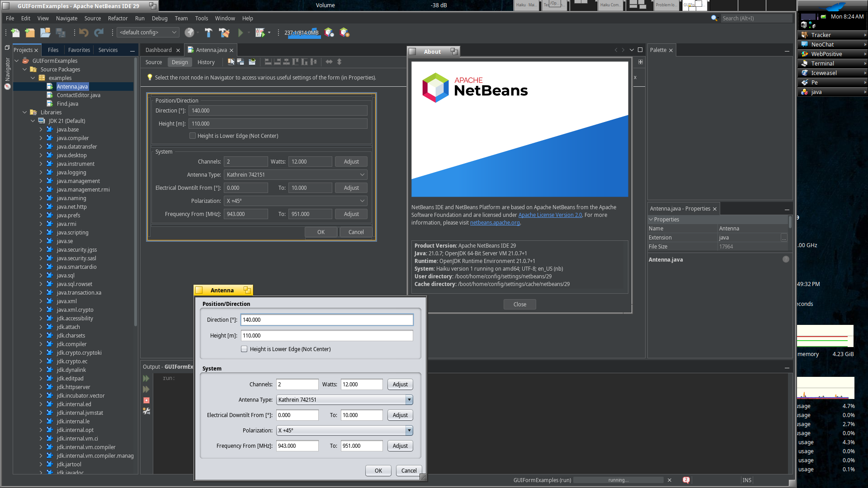Screen dimensions: 868x488
Task: Collapse the Libraries tree node
Action: pyautogui.click(x=25, y=113)
